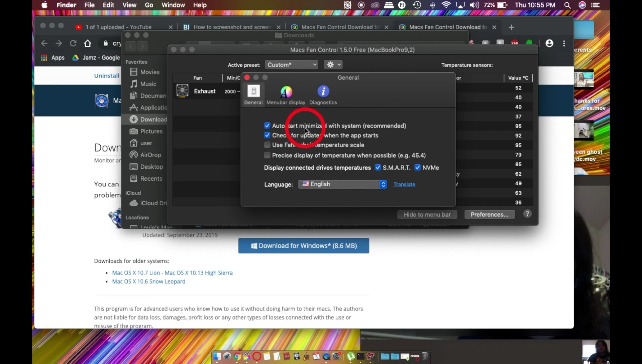Click the Exhaust fan icon
The width and height of the screenshot is (642, 364).
tap(183, 91)
